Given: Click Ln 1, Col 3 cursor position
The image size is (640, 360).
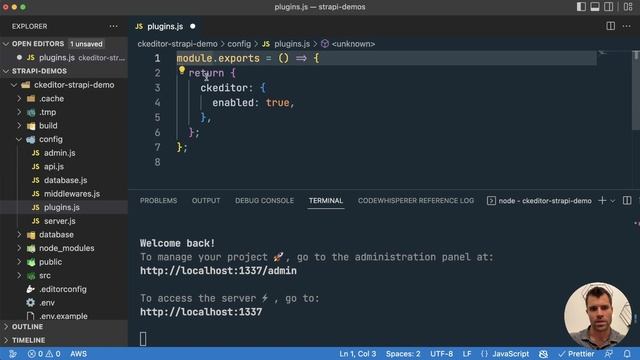Looking at the screenshot, I should [x=358, y=354].
